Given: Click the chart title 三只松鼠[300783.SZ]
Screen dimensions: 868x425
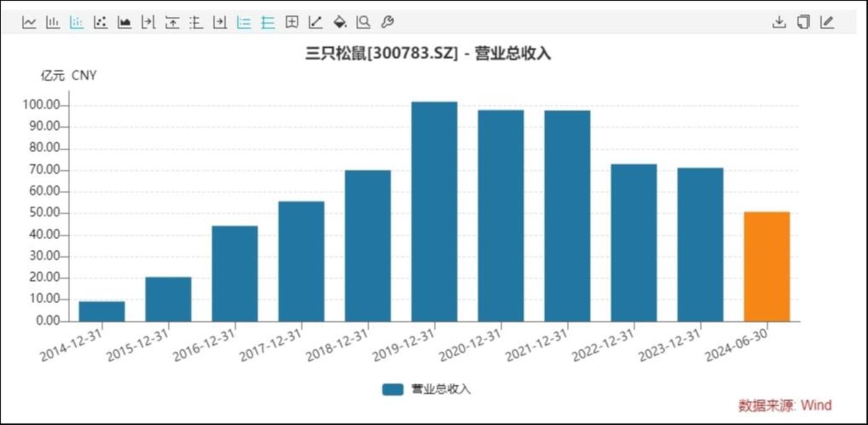Looking at the screenshot, I should pyautogui.click(x=381, y=54).
